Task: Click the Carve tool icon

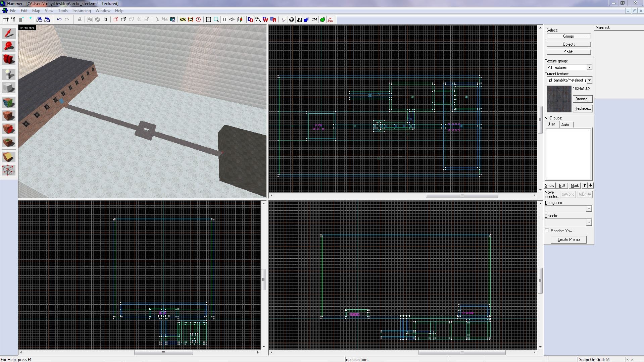Action: (x=80, y=19)
